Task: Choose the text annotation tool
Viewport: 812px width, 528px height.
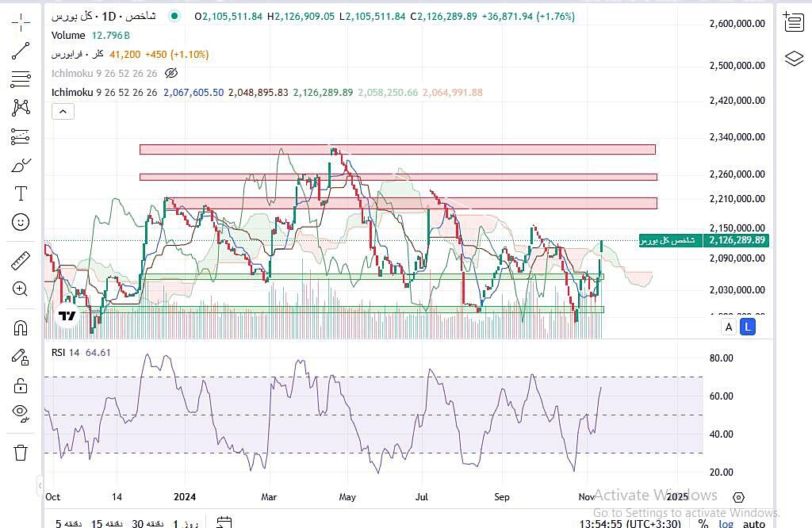Action: click(21, 193)
